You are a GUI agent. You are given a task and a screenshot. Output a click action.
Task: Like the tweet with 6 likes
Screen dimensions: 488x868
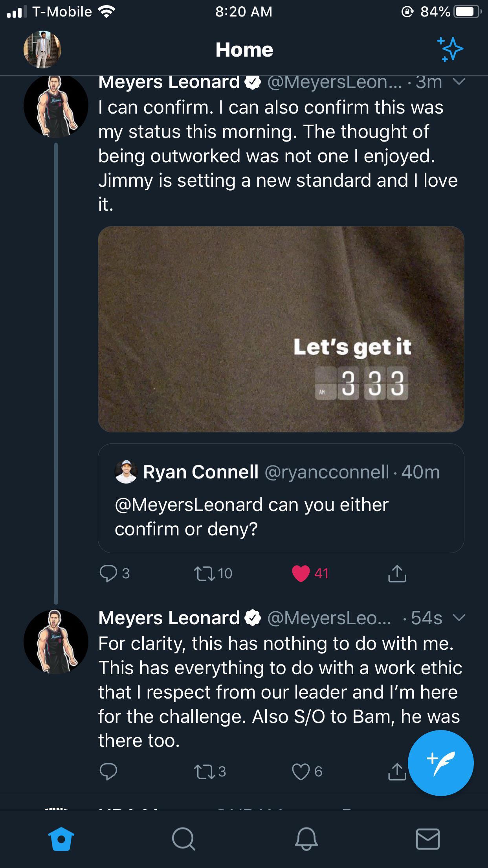pyautogui.click(x=301, y=772)
